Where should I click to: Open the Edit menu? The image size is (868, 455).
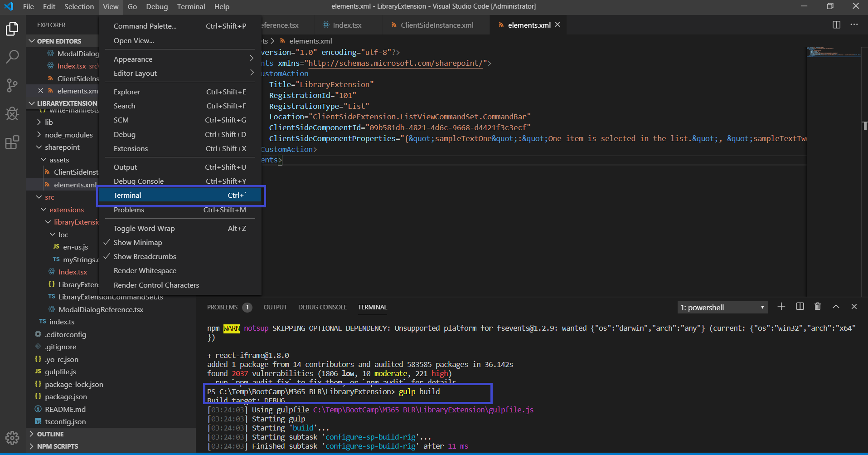pos(49,6)
